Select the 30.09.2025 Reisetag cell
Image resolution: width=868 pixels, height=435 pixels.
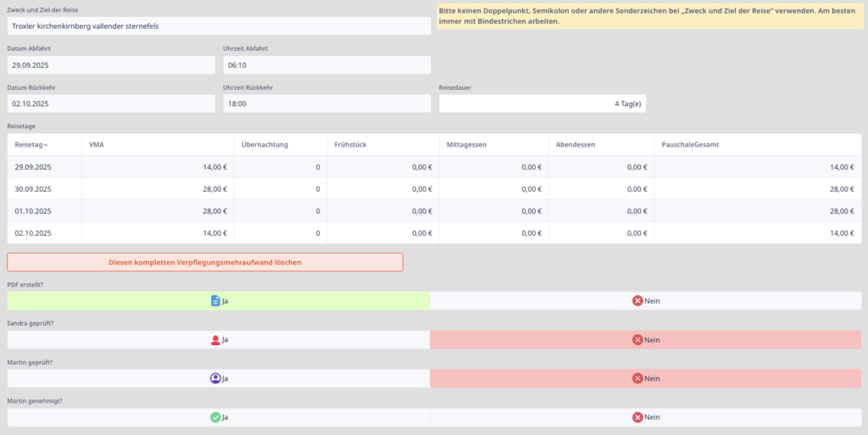coord(44,189)
